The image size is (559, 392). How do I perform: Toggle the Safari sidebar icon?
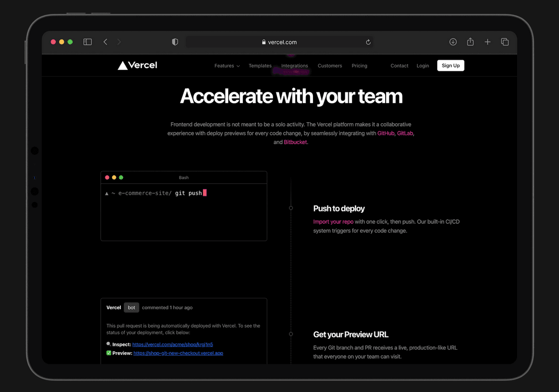(x=87, y=42)
